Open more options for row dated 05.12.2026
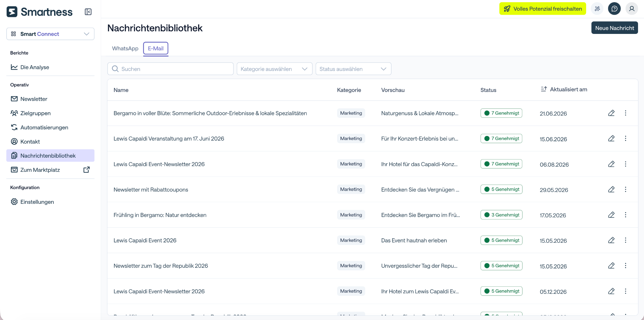The image size is (644, 320). point(625,291)
